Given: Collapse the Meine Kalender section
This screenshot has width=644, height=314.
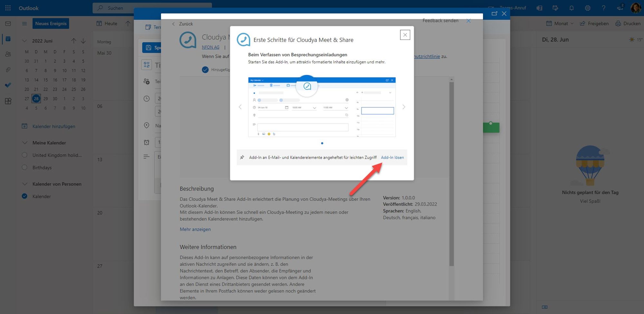Looking at the screenshot, I should pos(24,143).
